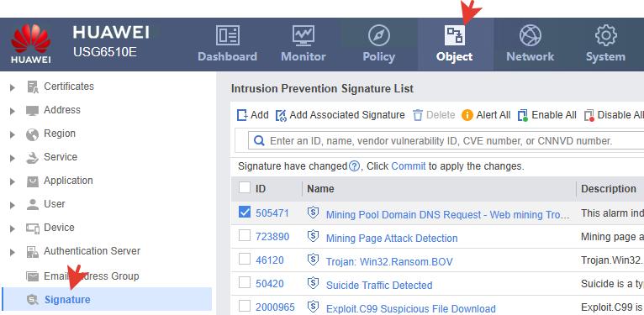Screen dimensions: 644x315
Task: Open the Network tab
Action: coord(531,45)
